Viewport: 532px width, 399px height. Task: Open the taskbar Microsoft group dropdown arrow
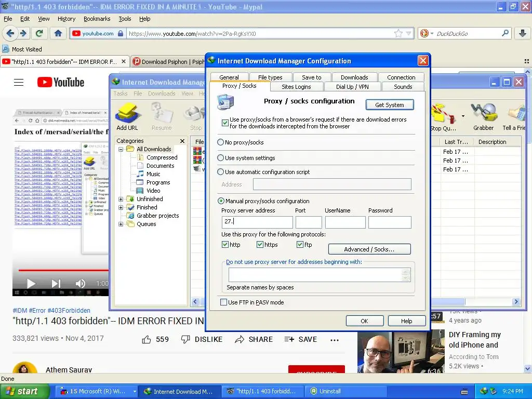click(135, 391)
